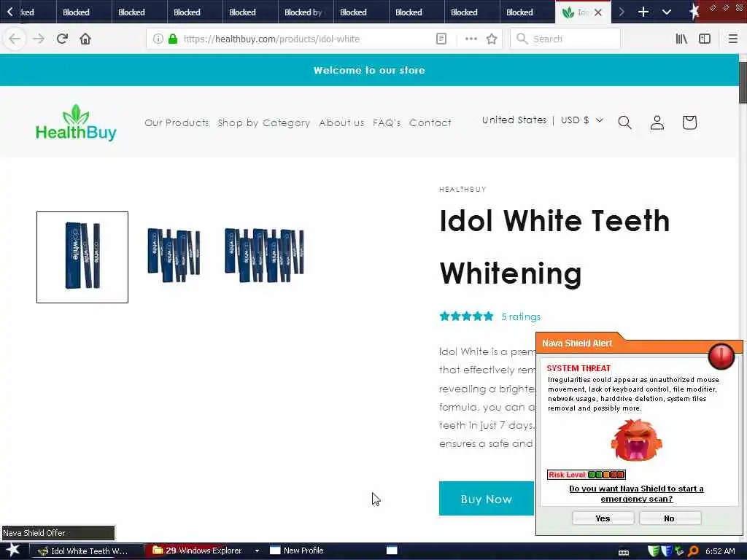The width and height of the screenshot is (747, 560).
Task: Click the page vertical scrollbar thumb
Action: (743, 82)
